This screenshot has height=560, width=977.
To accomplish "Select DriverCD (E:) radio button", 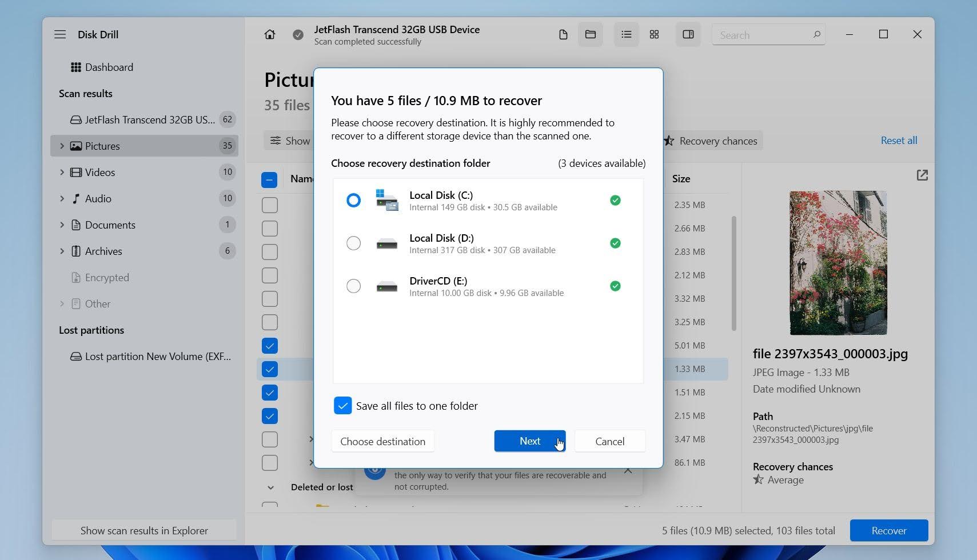I will coord(354,286).
